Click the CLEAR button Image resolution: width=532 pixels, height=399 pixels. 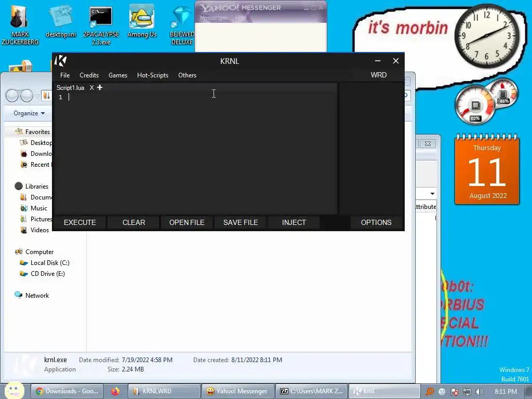pyautogui.click(x=134, y=222)
